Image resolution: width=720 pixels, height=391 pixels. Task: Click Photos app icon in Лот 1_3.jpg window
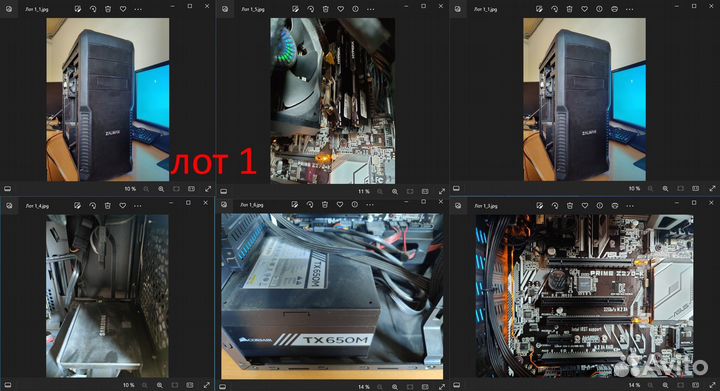click(458, 206)
